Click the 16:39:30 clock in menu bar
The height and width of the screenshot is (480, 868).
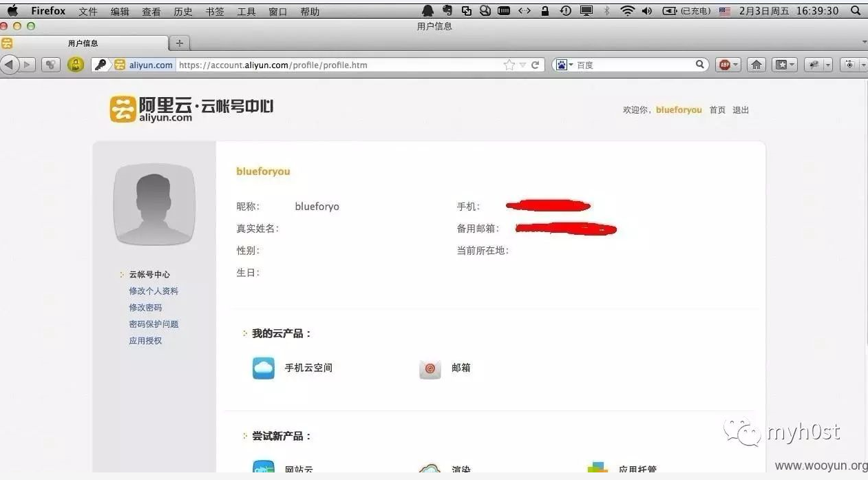tap(817, 11)
